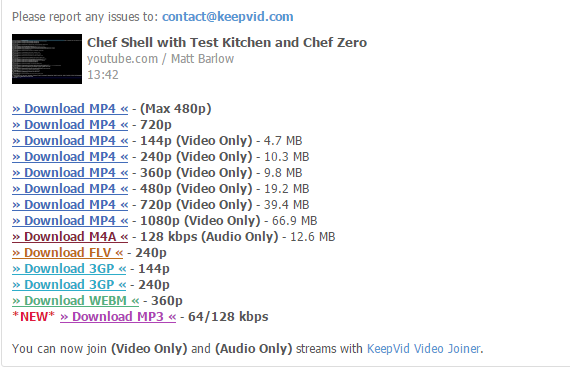Download MP4 240p Video Only 10.3 MB

[70, 157]
